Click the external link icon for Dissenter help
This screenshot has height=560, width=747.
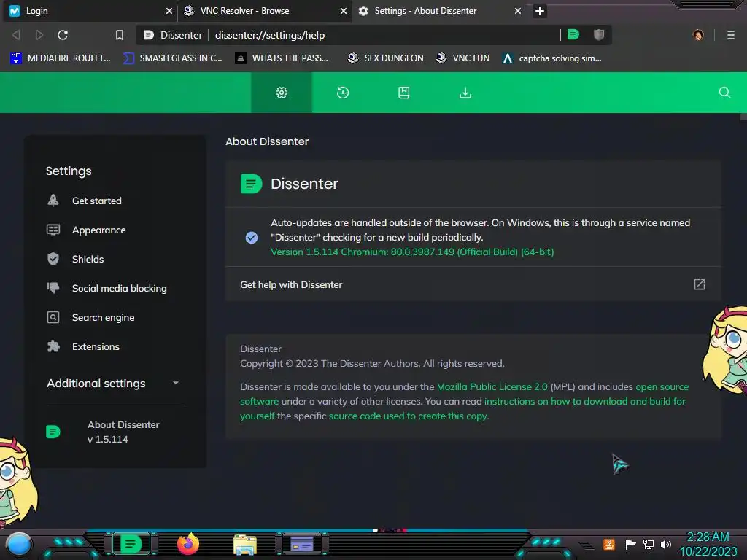(x=700, y=284)
